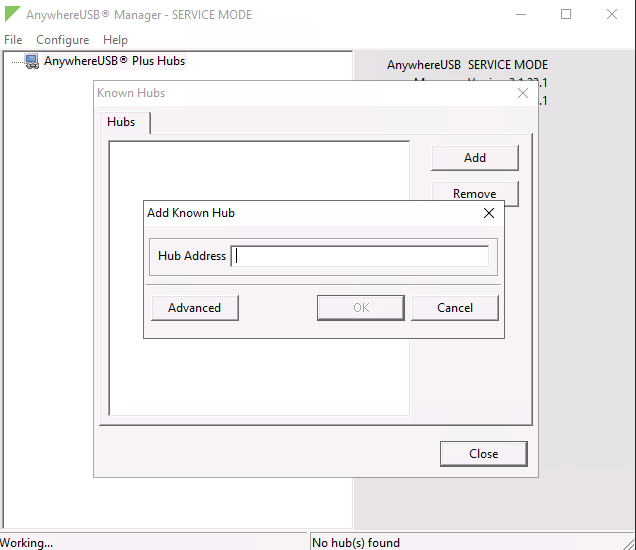Click the "No hub(s) found" status bar text

tap(356, 543)
